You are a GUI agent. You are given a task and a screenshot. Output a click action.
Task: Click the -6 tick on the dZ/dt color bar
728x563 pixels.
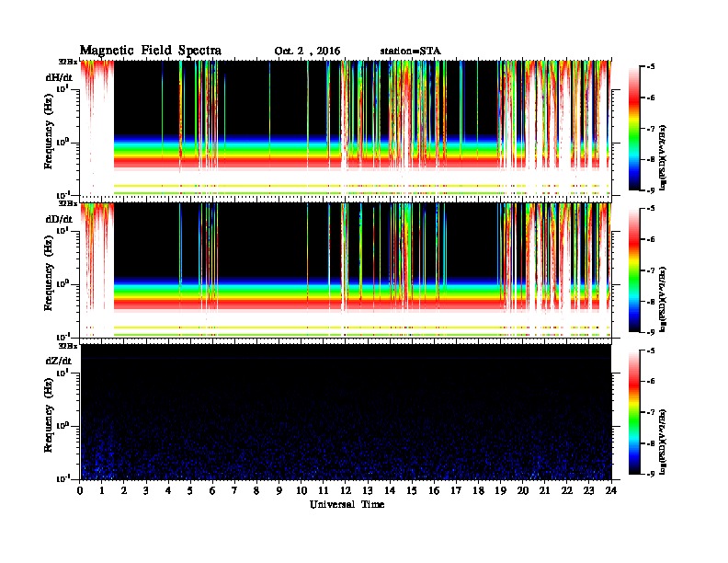651,382
